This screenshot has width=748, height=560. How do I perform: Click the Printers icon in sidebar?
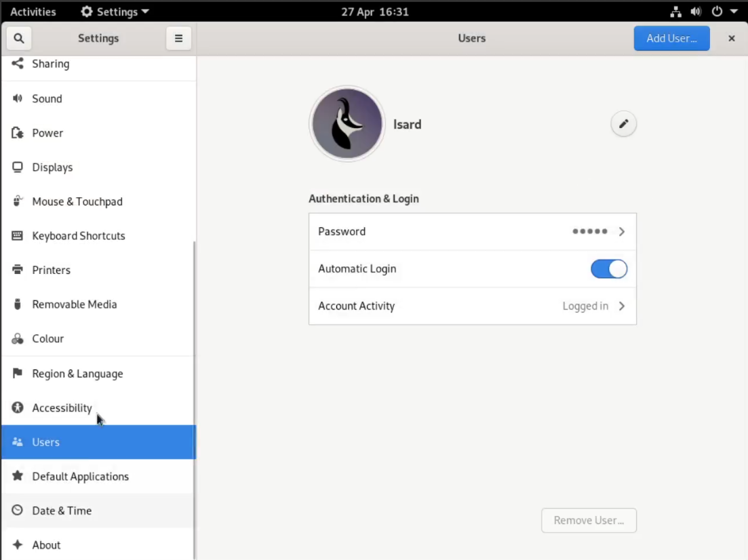click(x=18, y=270)
